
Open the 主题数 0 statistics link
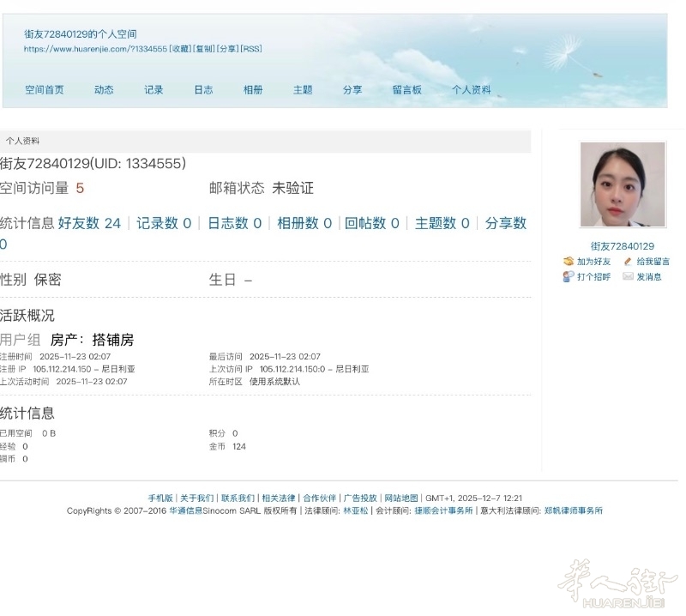click(x=442, y=223)
